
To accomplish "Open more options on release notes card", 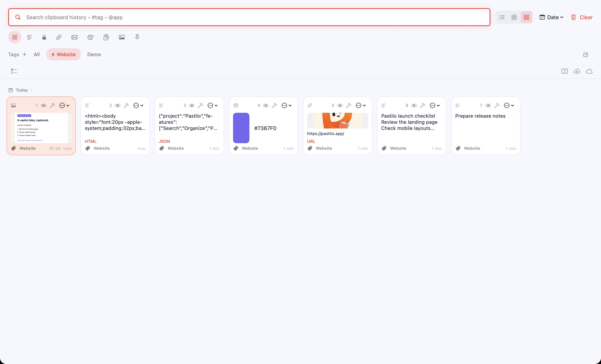I will click(509, 106).
